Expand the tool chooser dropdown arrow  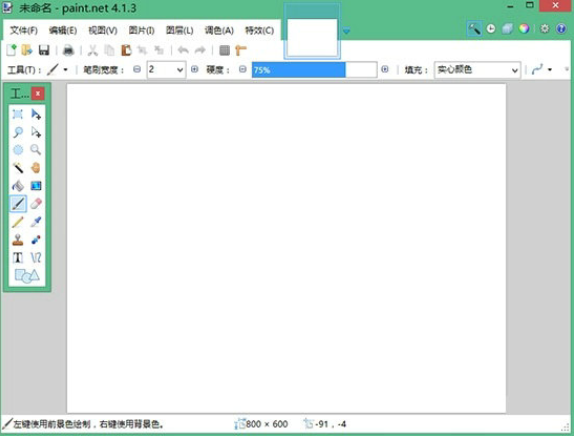[66, 70]
